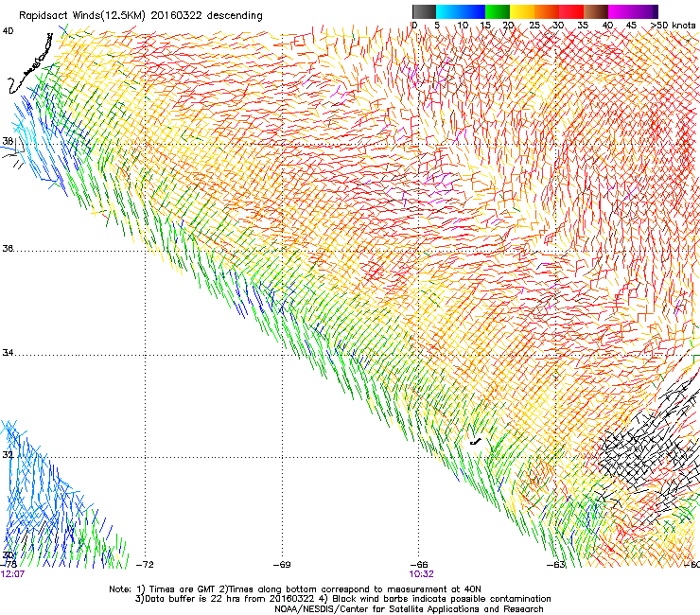700x615 pixels.
Task: Click the purple time stamp '12:07'
Action: 12,574
